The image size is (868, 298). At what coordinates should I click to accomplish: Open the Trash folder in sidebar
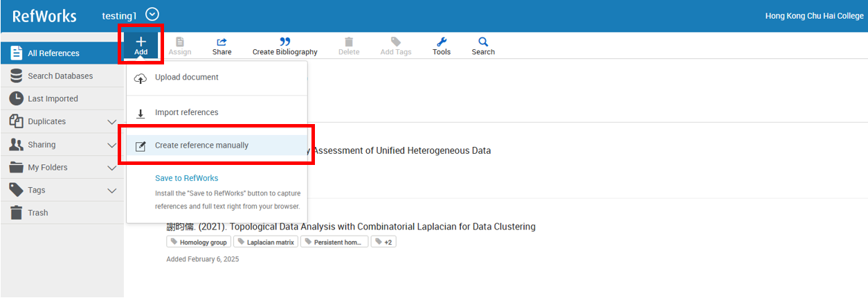pos(38,213)
